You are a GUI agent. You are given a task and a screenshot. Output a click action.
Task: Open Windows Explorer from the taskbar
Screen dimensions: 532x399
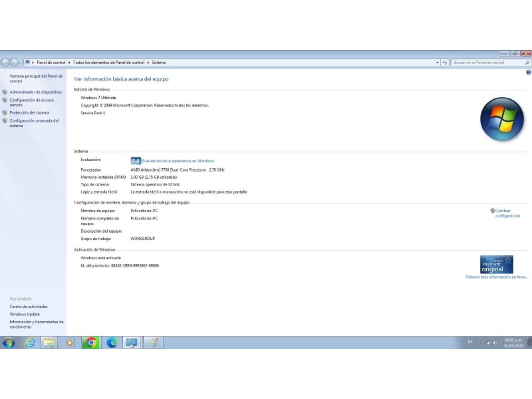pyautogui.click(x=49, y=342)
